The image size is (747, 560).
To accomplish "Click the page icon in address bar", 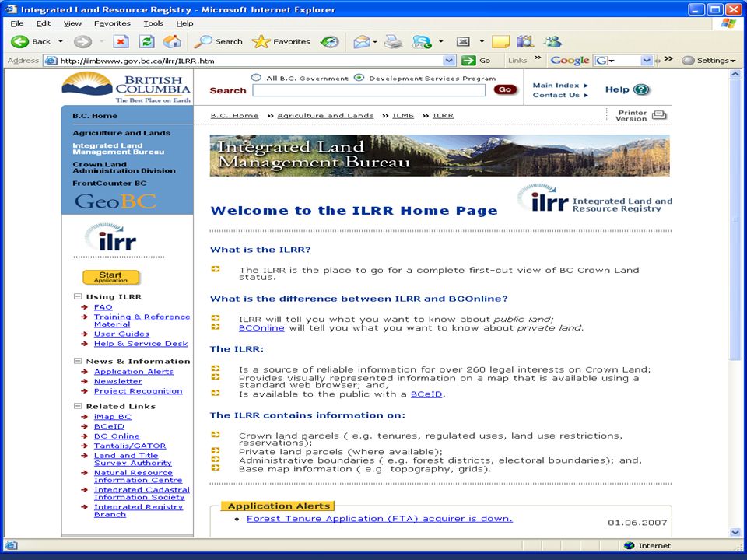I will tap(50, 61).
